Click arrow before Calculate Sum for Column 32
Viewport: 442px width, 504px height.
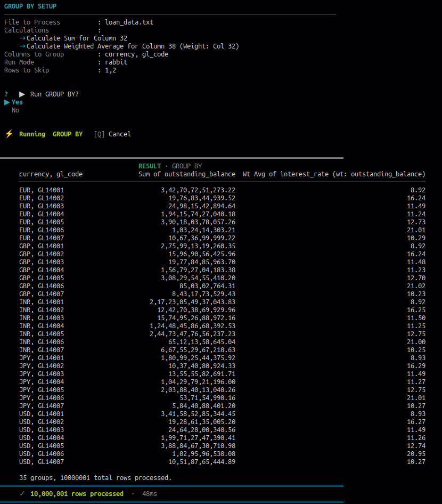22,38
